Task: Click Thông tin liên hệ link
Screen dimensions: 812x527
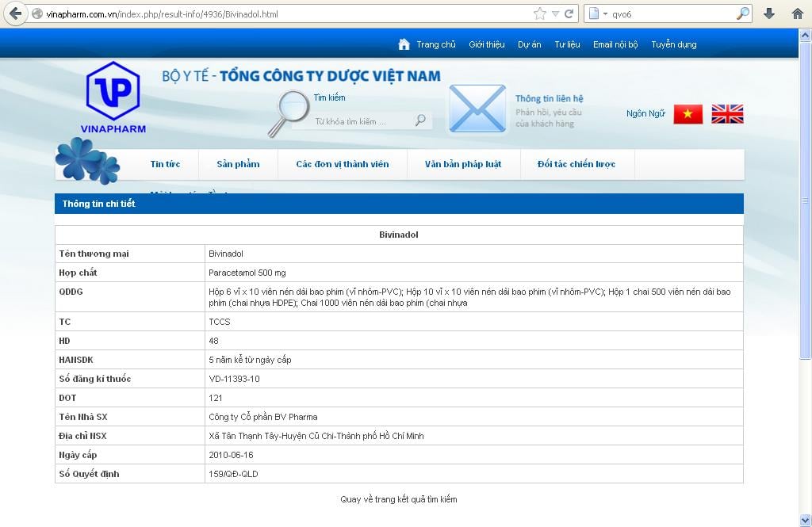Action: [x=549, y=98]
